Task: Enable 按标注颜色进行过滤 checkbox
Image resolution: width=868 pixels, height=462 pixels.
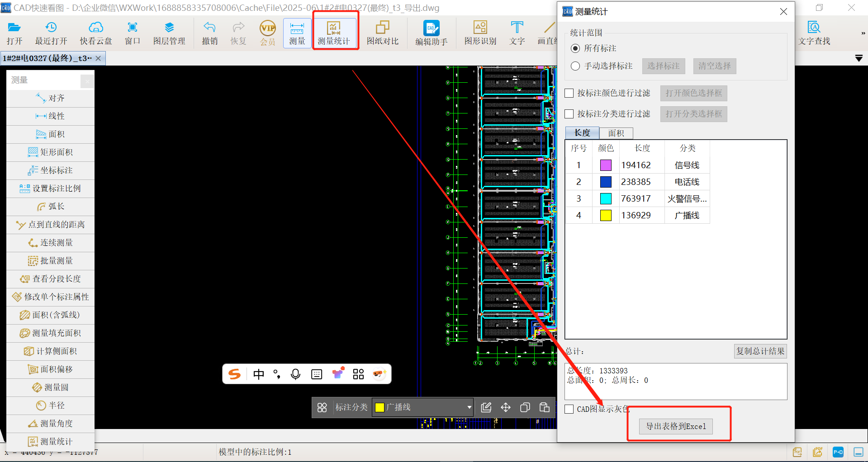Action: [569, 93]
